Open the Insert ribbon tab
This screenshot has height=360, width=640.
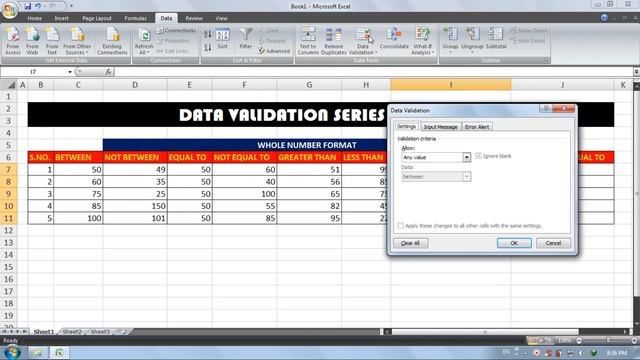(61, 18)
